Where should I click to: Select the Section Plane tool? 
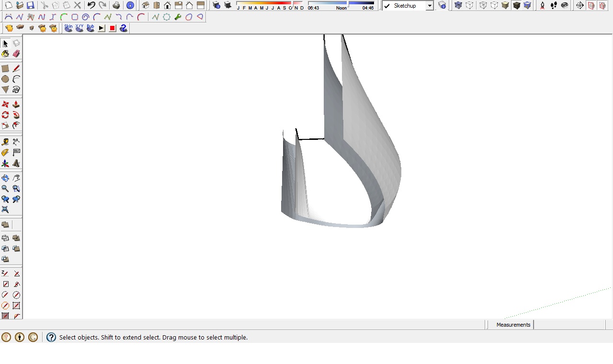coord(580,6)
